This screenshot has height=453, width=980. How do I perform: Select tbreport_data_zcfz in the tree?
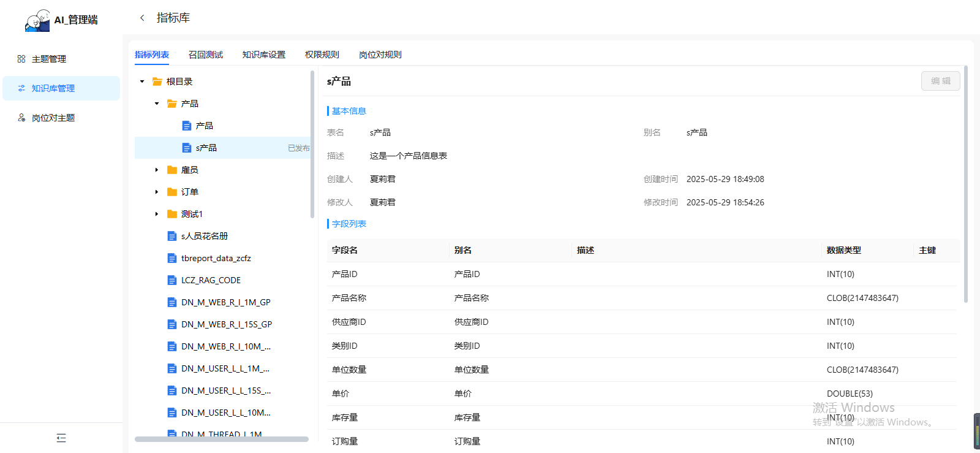click(216, 258)
